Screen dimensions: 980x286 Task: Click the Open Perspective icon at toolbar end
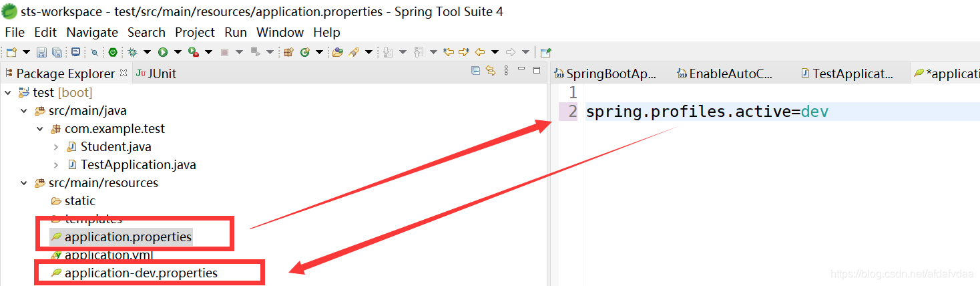[545, 52]
